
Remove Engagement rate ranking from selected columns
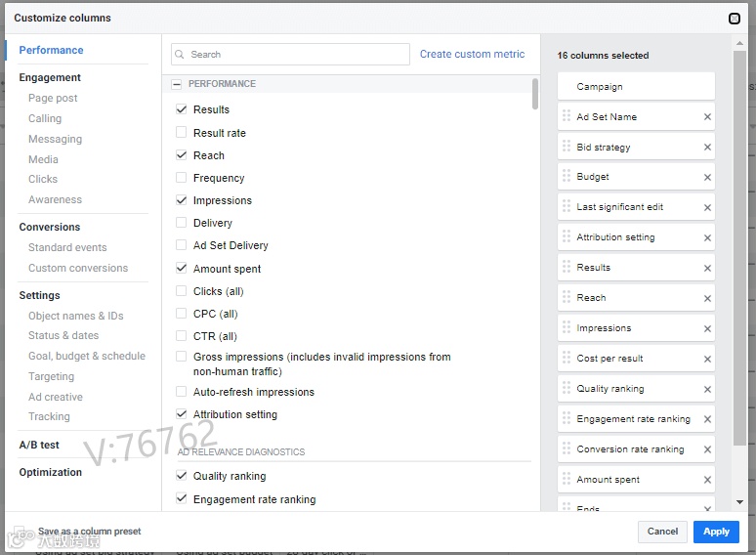click(x=707, y=419)
